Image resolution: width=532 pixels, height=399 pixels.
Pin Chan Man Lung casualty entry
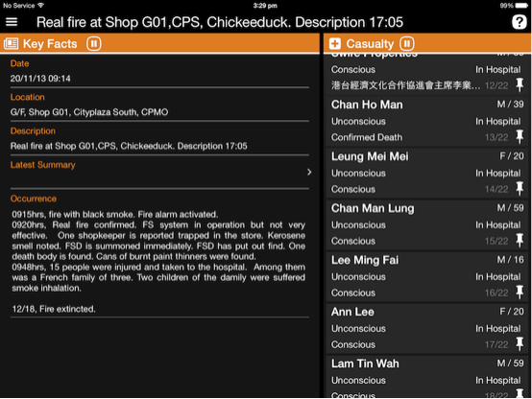[520, 241]
